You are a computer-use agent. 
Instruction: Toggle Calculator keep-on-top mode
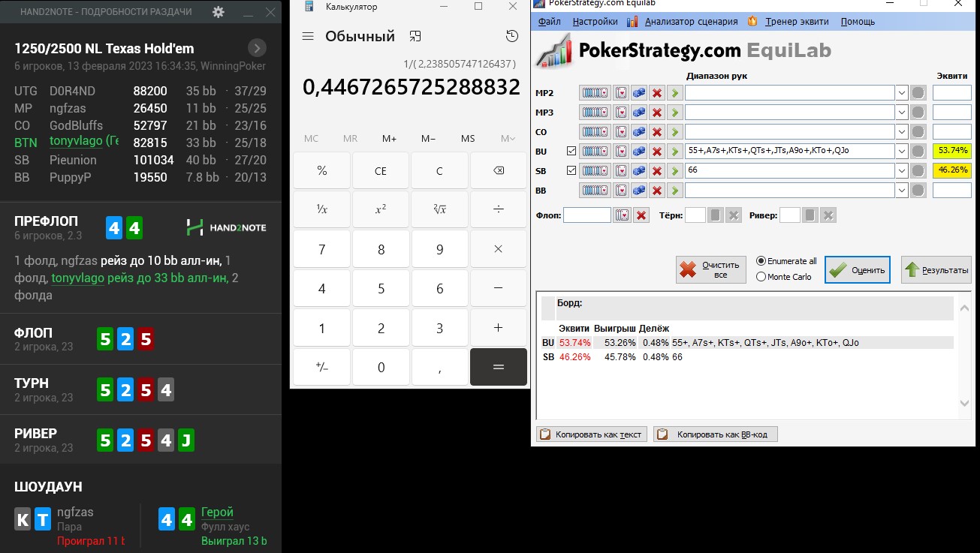[x=415, y=36]
